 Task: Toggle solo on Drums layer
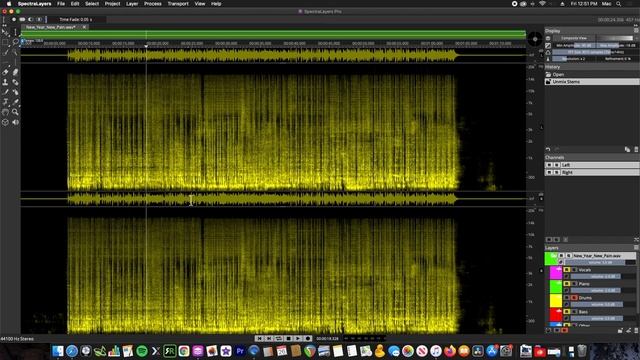574,298
